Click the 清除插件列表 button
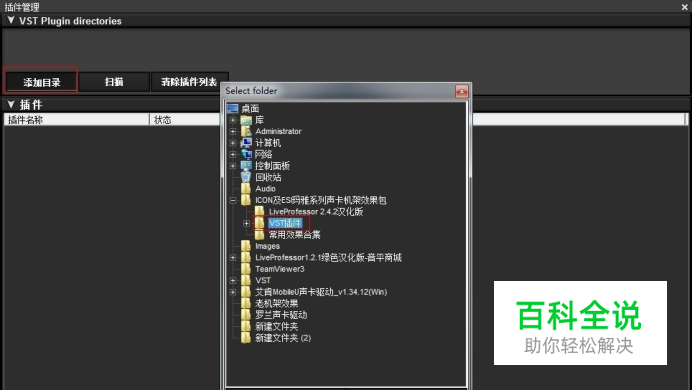This screenshot has height=390, width=692. (189, 82)
